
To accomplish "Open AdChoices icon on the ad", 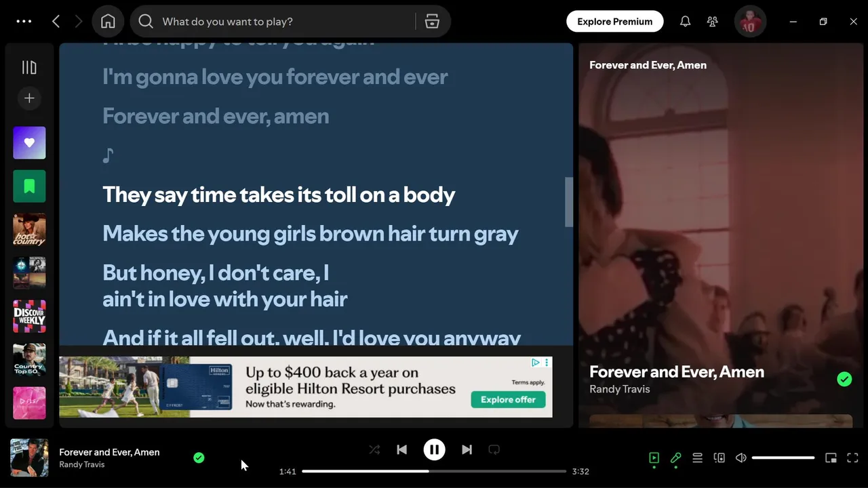I will pos(536,363).
